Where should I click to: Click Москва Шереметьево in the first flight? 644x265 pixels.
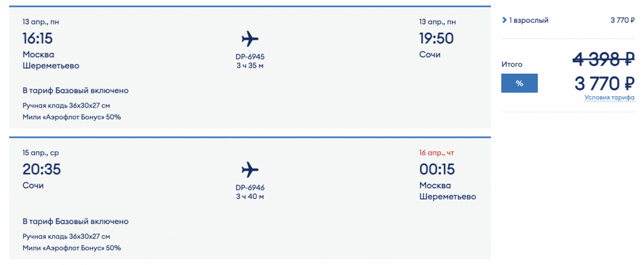tap(50, 60)
